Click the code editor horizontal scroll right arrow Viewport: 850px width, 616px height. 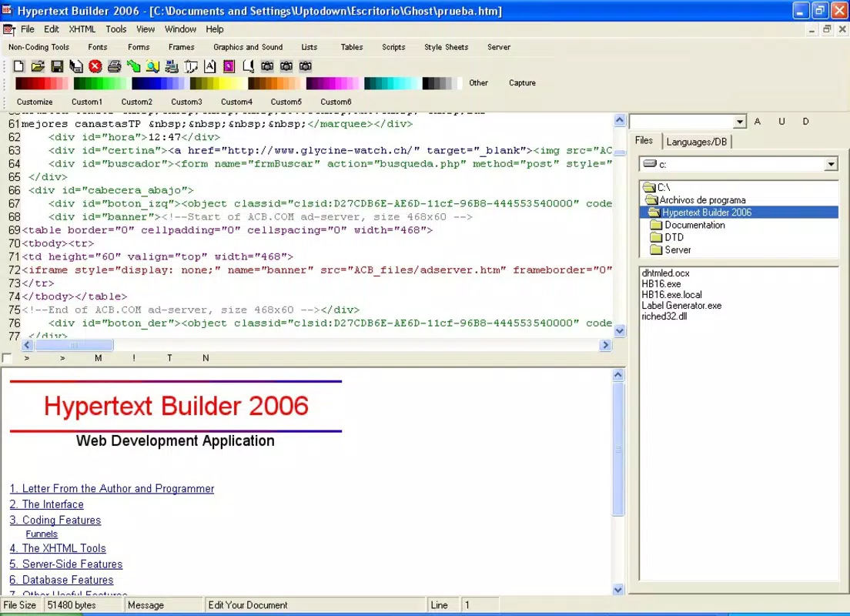[x=605, y=345]
